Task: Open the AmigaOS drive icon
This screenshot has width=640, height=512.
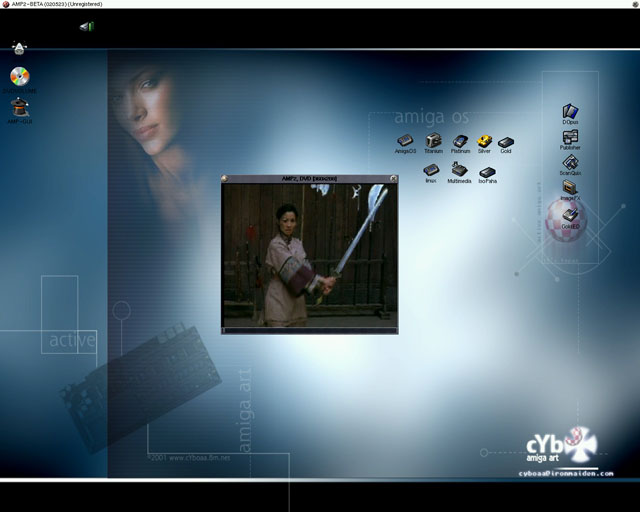Action: tap(405, 141)
